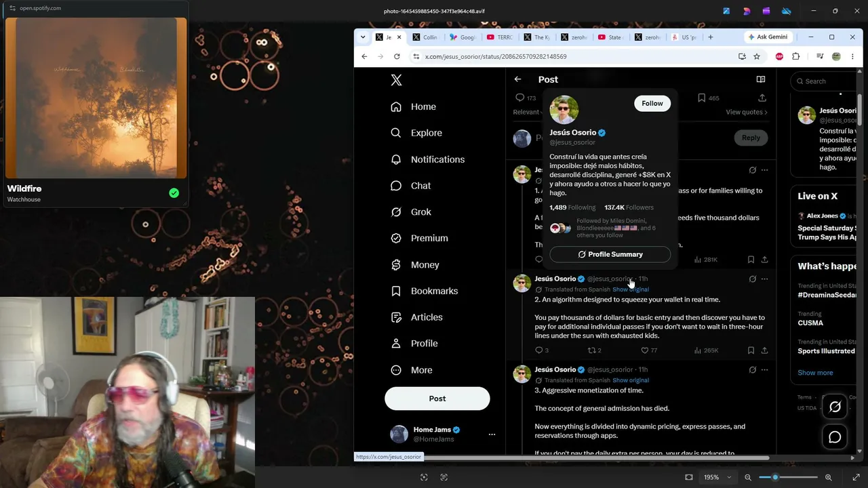Click Show more under trending topics
The height and width of the screenshot is (488, 868).
pyautogui.click(x=815, y=373)
